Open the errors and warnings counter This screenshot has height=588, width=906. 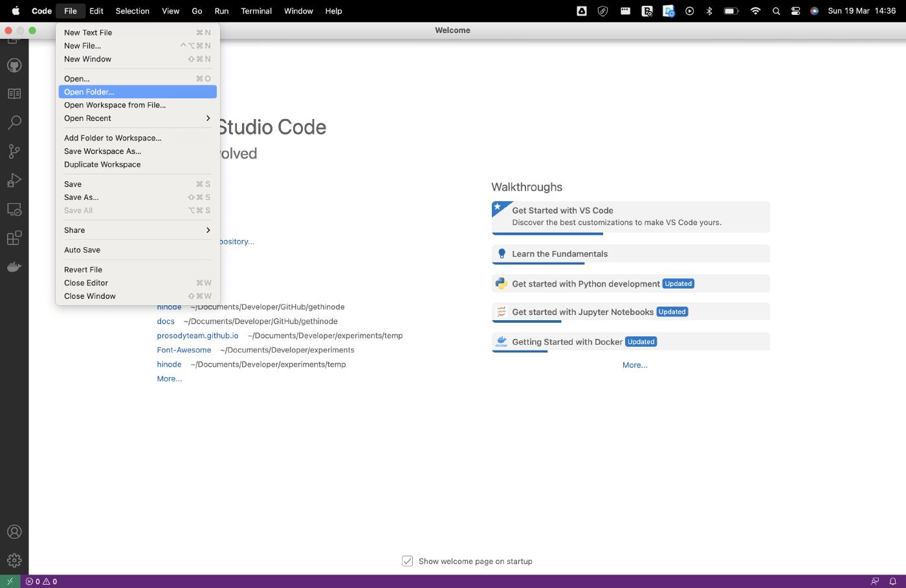(41, 581)
